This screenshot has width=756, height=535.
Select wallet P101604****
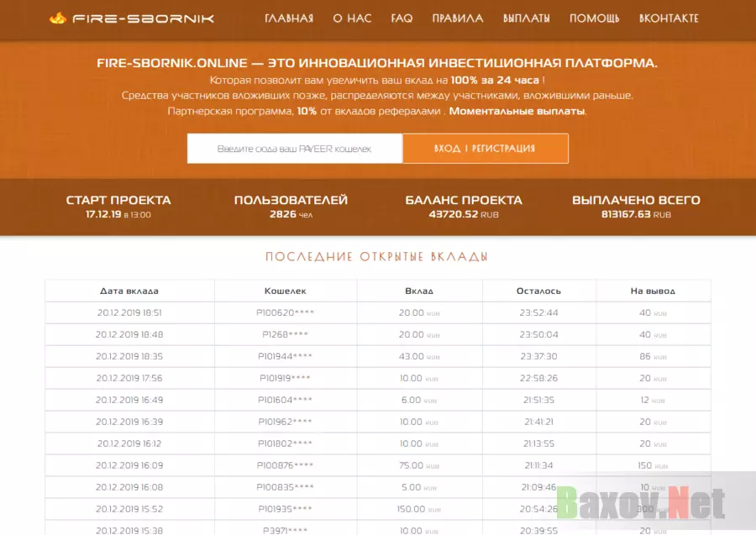285,400
